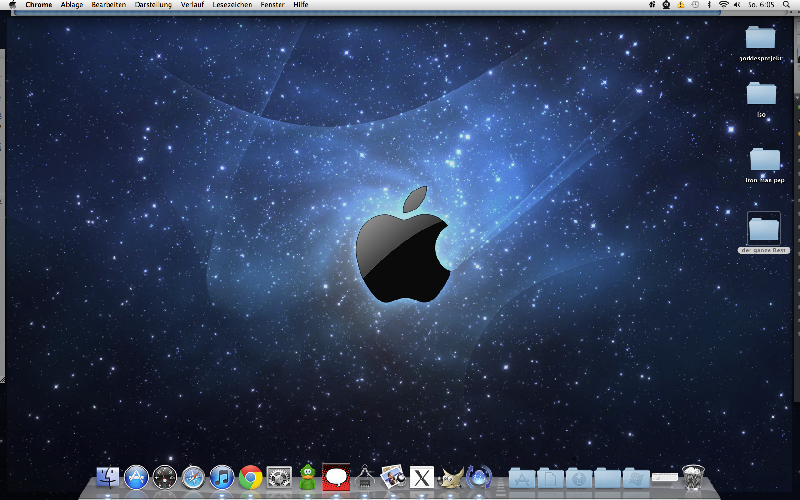This screenshot has height=500, width=800.
Task: Open the Applications folder stack in dock
Action: [x=522, y=478]
